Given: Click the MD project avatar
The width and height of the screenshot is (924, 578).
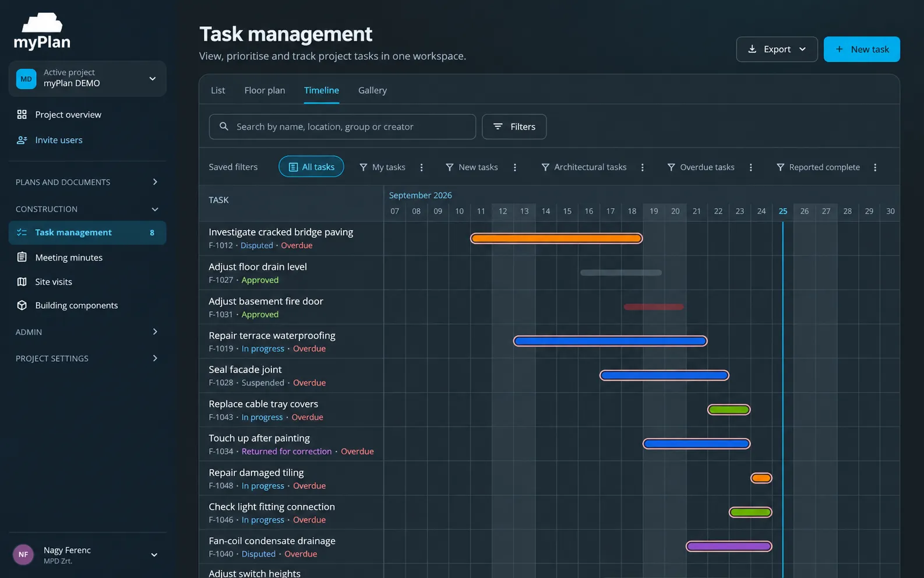Looking at the screenshot, I should pyautogui.click(x=26, y=79).
